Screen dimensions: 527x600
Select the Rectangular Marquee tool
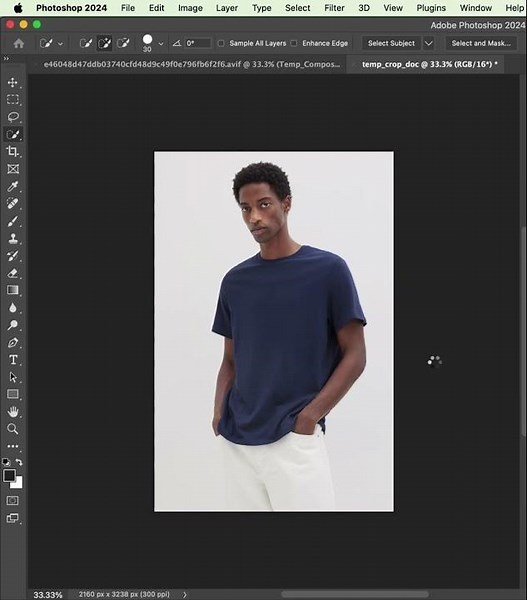[x=13, y=99]
